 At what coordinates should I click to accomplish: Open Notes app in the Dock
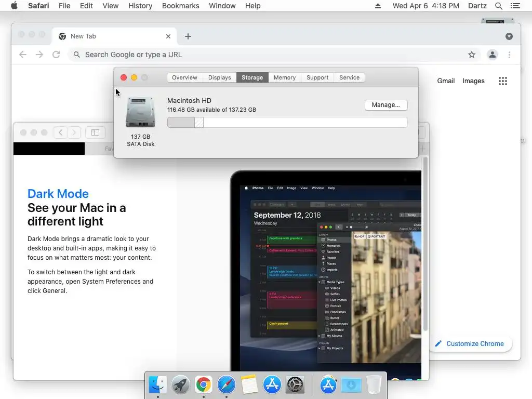coord(249,384)
